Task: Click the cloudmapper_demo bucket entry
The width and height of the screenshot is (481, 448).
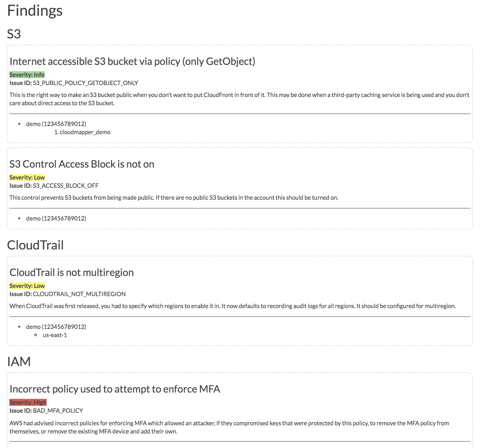Action: point(85,132)
